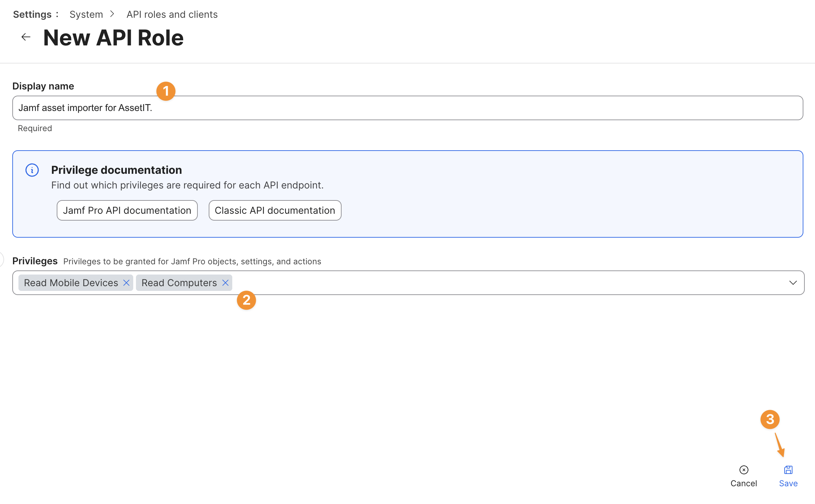
Task: Click the Read Mobile Devices tag
Action: 71,283
